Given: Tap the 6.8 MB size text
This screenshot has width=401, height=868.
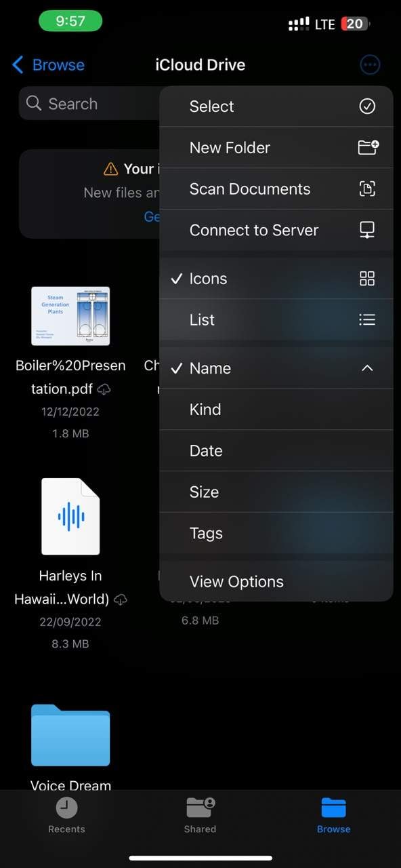Looking at the screenshot, I should pos(200,620).
